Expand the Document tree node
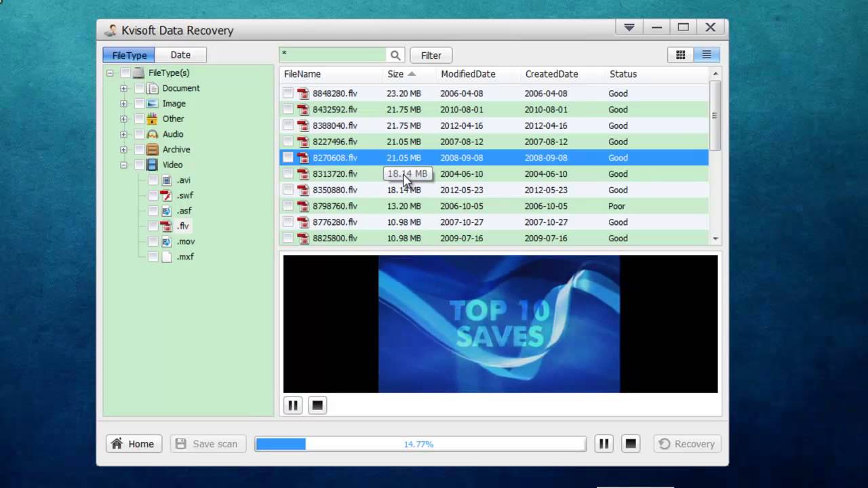This screenshot has width=868, height=488. (123, 88)
